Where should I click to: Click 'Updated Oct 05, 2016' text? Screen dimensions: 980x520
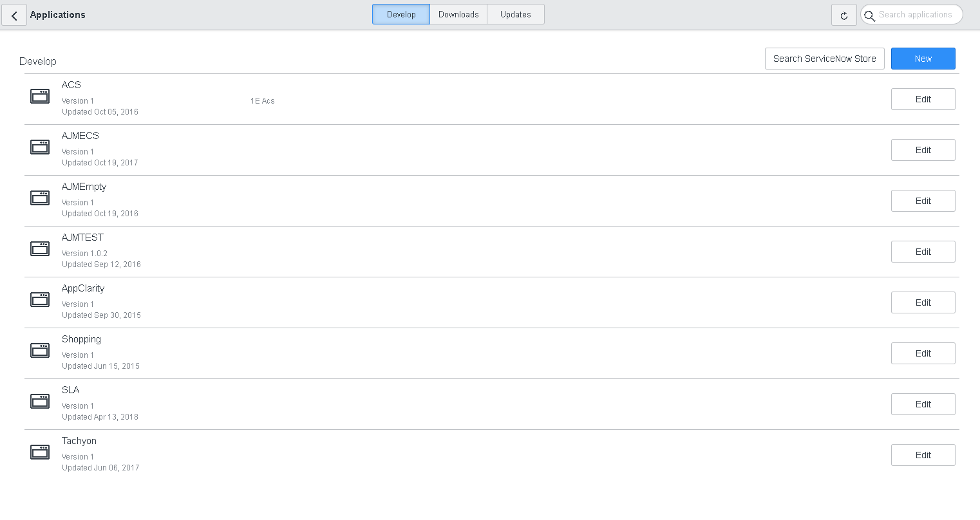click(100, 112)
